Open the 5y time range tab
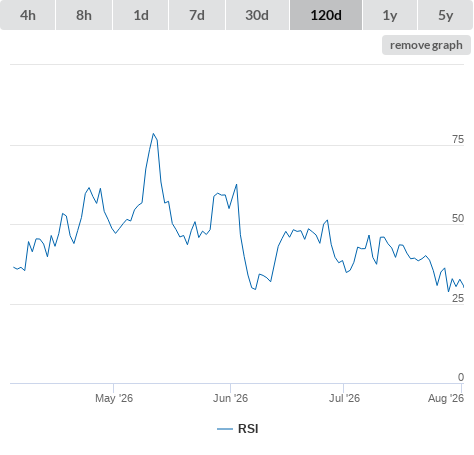The image size is (474, 455). click(x=445, y=15)
